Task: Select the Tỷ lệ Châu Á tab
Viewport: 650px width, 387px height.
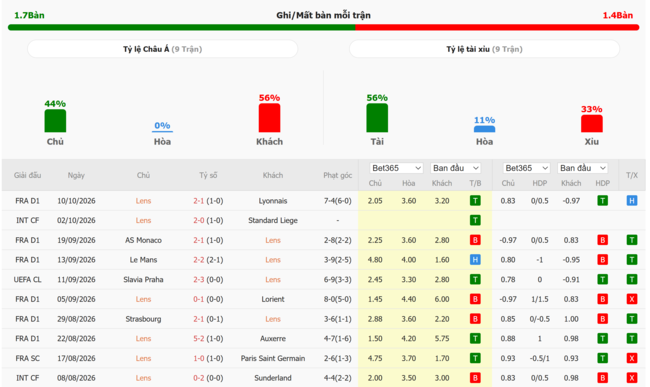Action: pos(162,49)
